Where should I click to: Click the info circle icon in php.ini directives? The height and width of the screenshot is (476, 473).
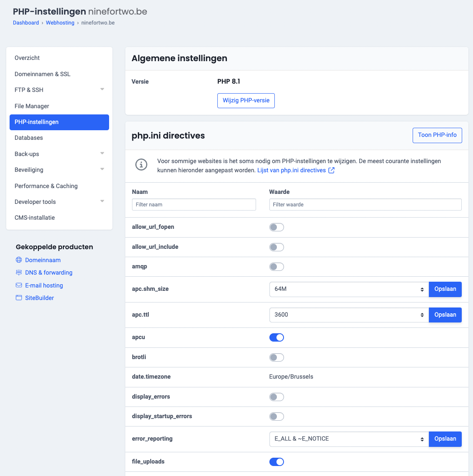tap(141, 165)
